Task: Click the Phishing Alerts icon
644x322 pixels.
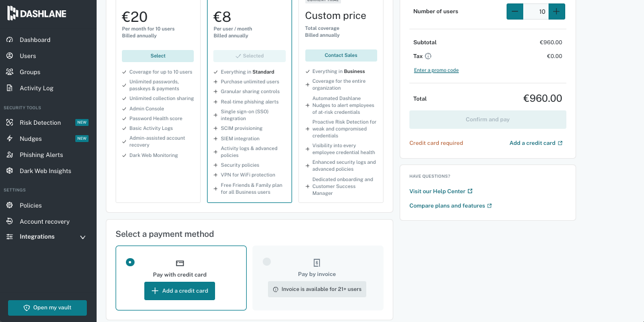Action: [9, 155]
